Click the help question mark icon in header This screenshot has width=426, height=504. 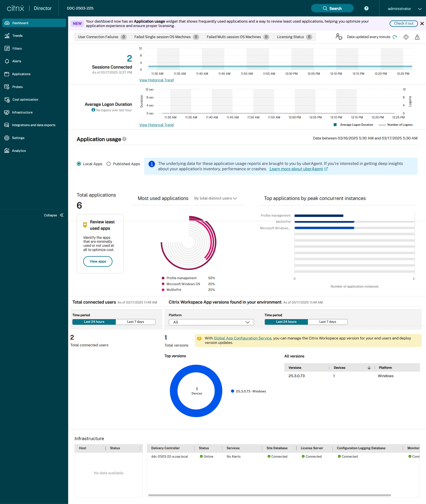pyautogui.click(x=366, y=8)
